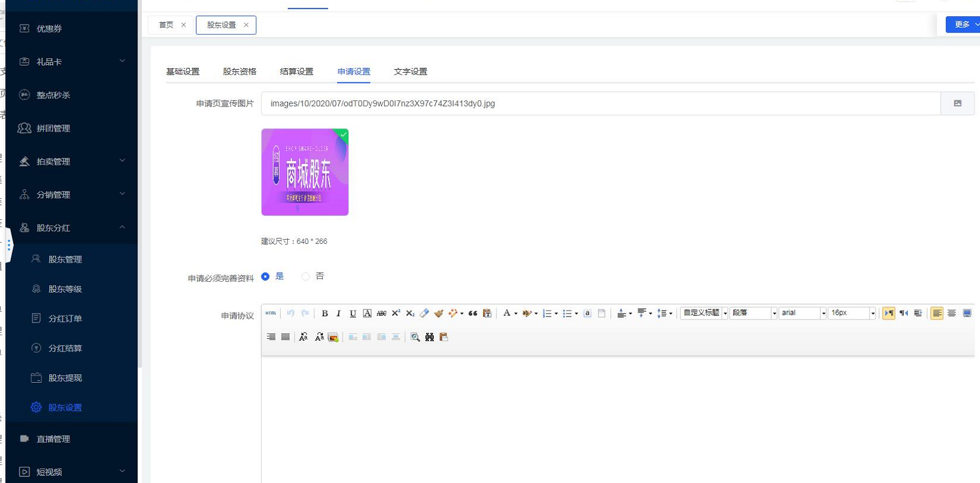Paste as plain text icon
Viewport: 980px width, 483px height.
click(x=487, y=313)
